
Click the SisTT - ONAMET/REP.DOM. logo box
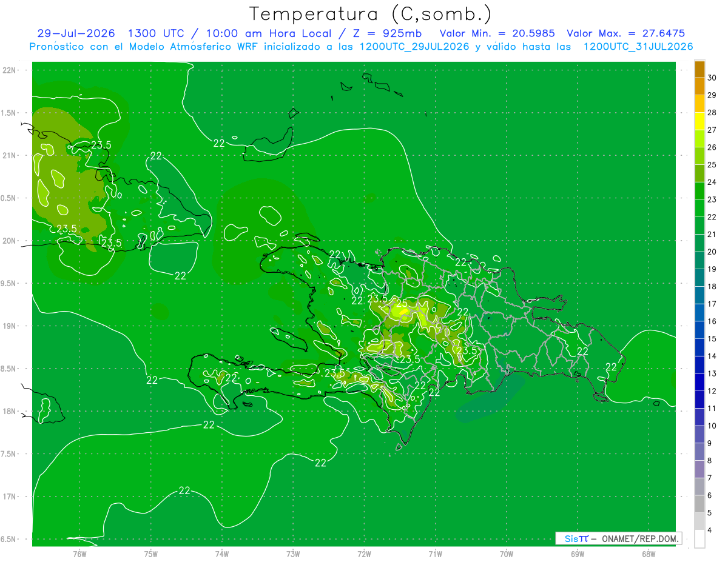tap(619, 538)
